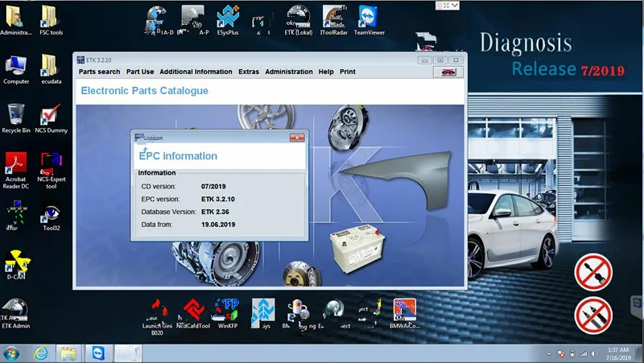Viewport: 644px width, 363px height.
Task: Launch the BMWAiCo desktop shortcut
Action: (405, 314)
